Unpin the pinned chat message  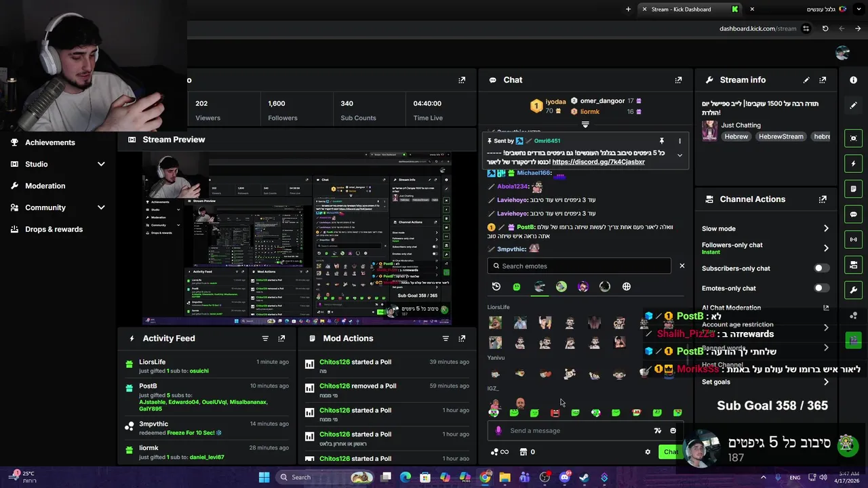(x=662, y=141)
